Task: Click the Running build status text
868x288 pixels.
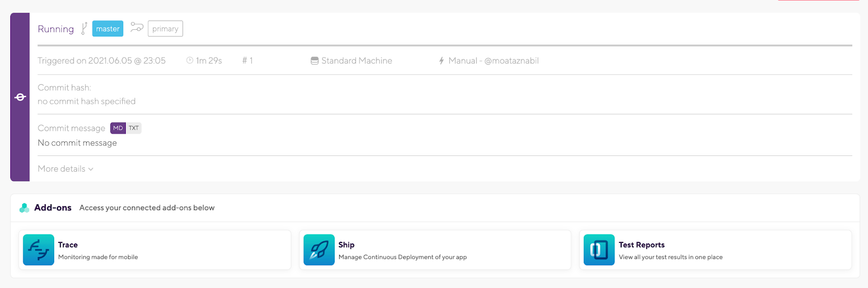Action: coord(56,29)
